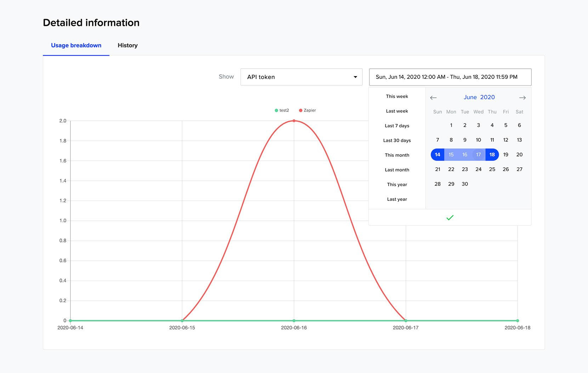588x373 pixels.
Task: Click the 2020-06-17 x-axis label
Action: pos(406,328)
